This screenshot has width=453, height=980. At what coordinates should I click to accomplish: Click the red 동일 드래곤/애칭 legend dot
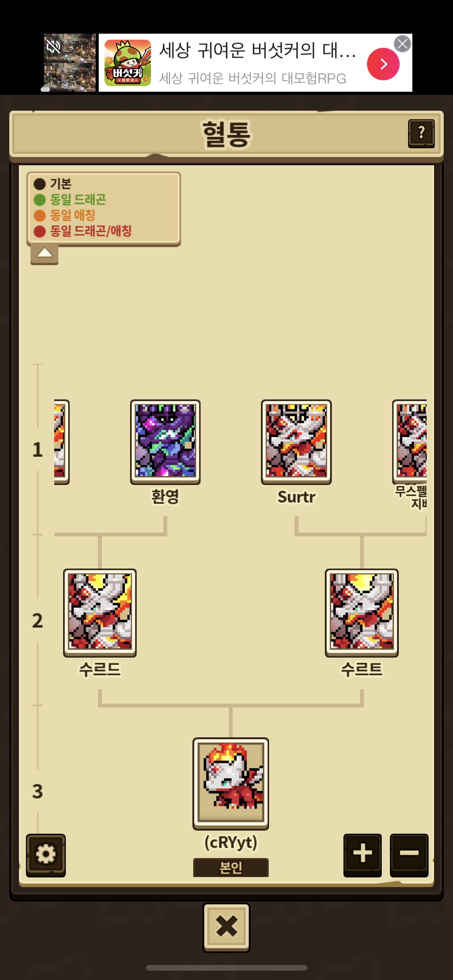pos(39,231)
